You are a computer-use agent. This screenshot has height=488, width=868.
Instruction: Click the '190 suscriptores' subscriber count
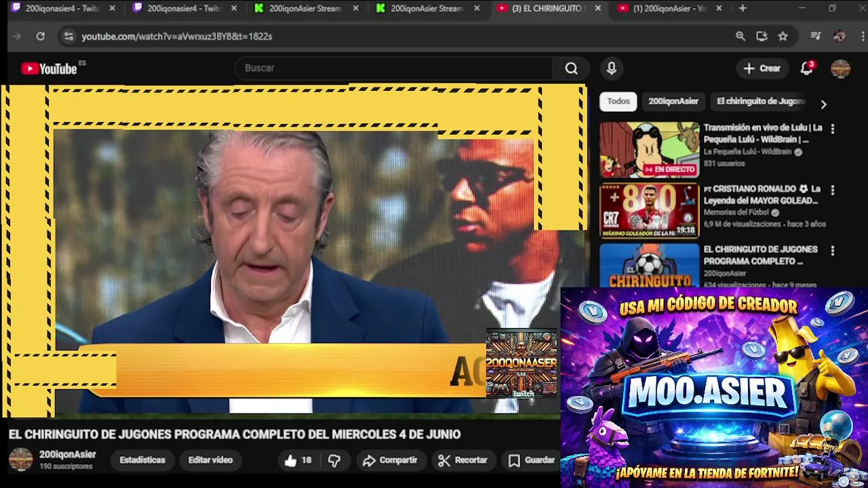pyautogui.click(x=66, y=467)
